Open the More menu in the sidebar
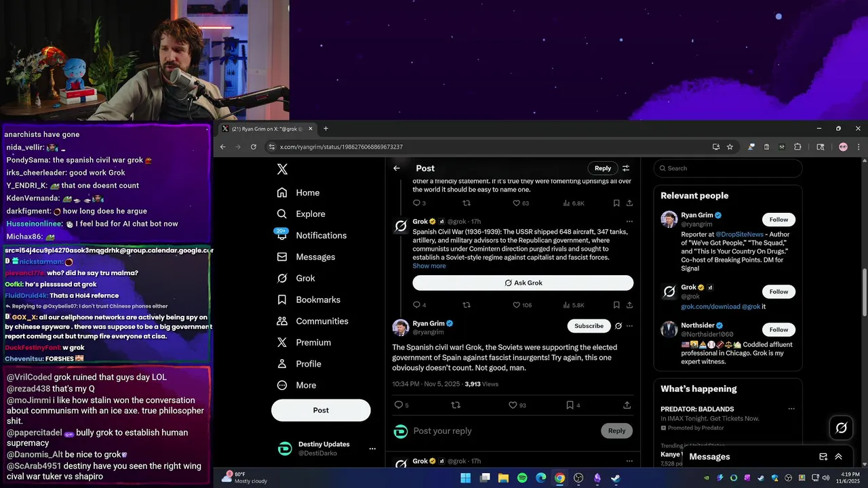The image size is (868, 488). (297, 385)
